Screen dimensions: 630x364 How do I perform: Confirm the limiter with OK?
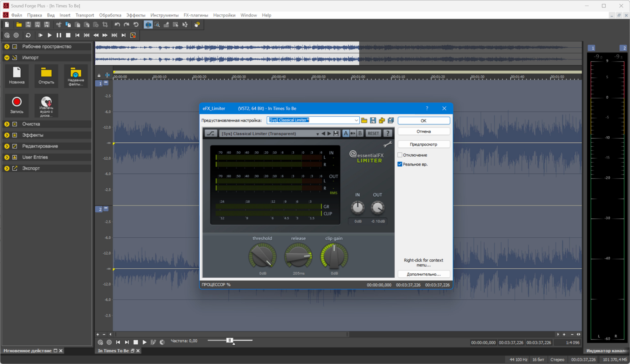pyautogui.click(x=424, y=121)
